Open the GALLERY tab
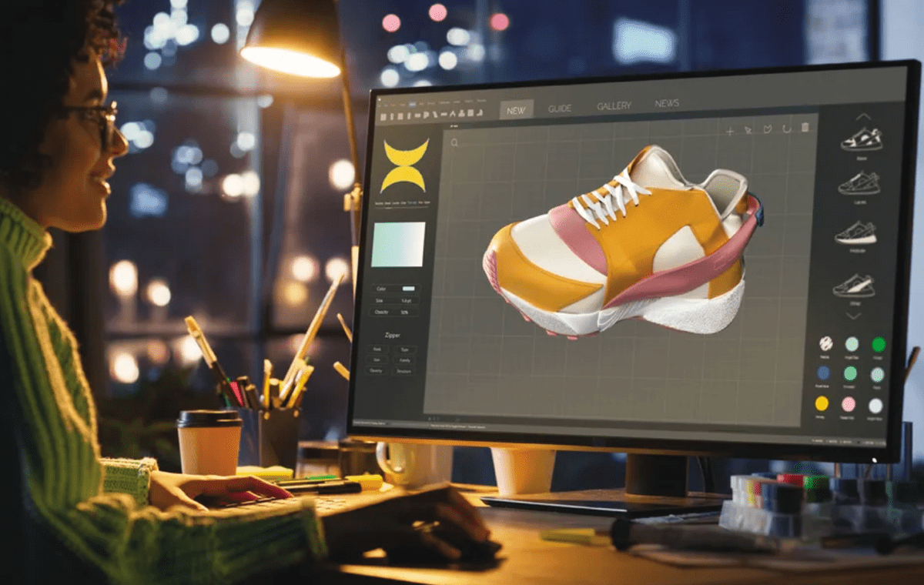Screen dimensions: 924x585 coord(614,106)
